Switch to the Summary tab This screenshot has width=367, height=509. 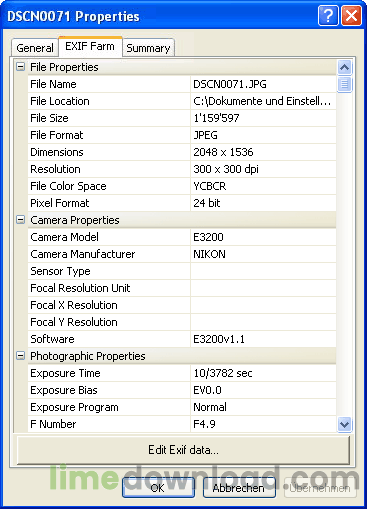click(148, 48)
